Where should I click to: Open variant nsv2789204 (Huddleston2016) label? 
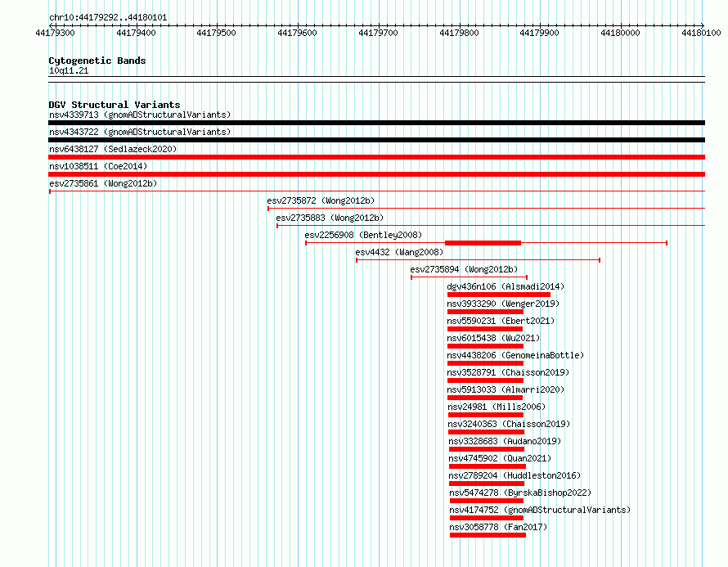click(515, 475)
